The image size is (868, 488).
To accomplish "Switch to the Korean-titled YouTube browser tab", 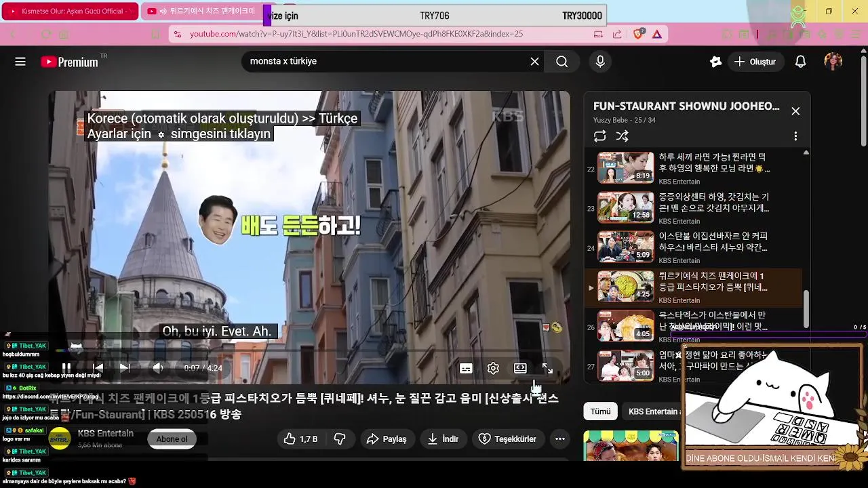I will click(x=203, y=12).
